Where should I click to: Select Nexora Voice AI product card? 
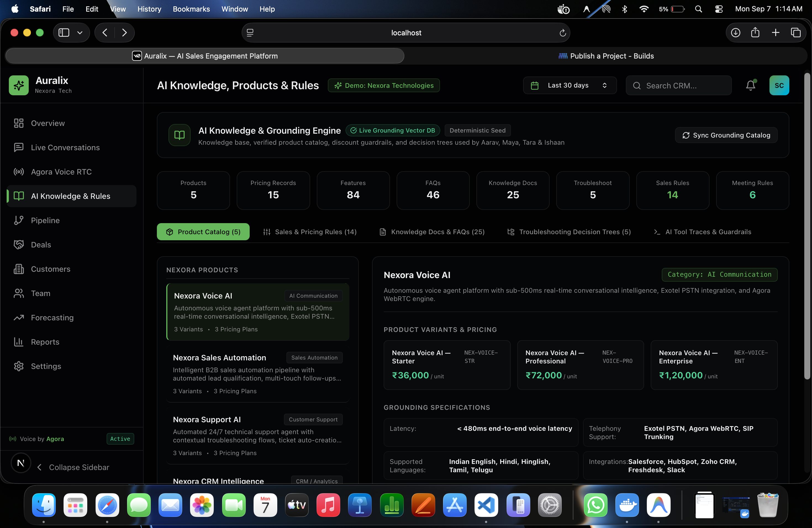(x=258, y=312)
